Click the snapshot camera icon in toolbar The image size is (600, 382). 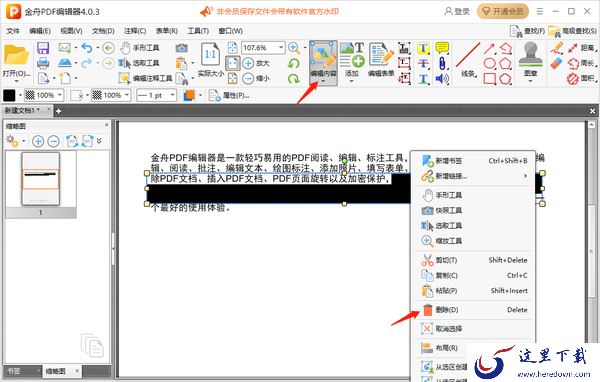pyautogui.click(x=181, y=48)
